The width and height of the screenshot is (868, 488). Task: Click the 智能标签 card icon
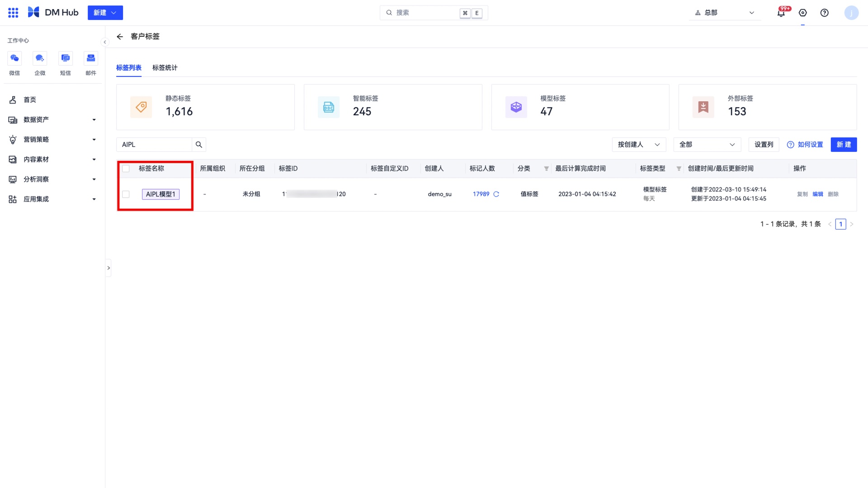329,107
